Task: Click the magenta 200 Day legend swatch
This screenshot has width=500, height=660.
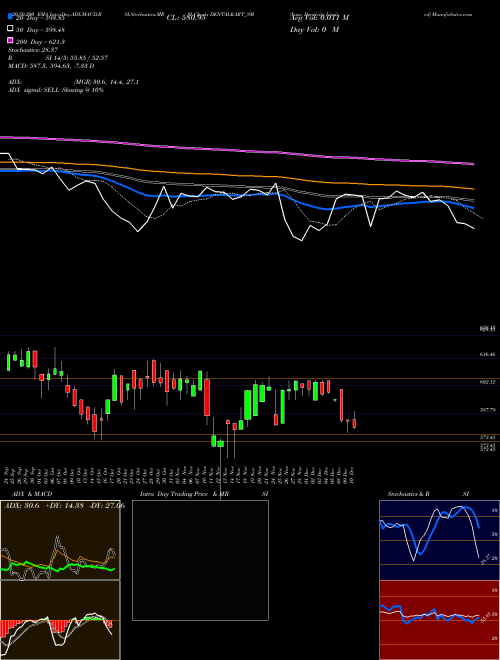Action: point(10,41)
